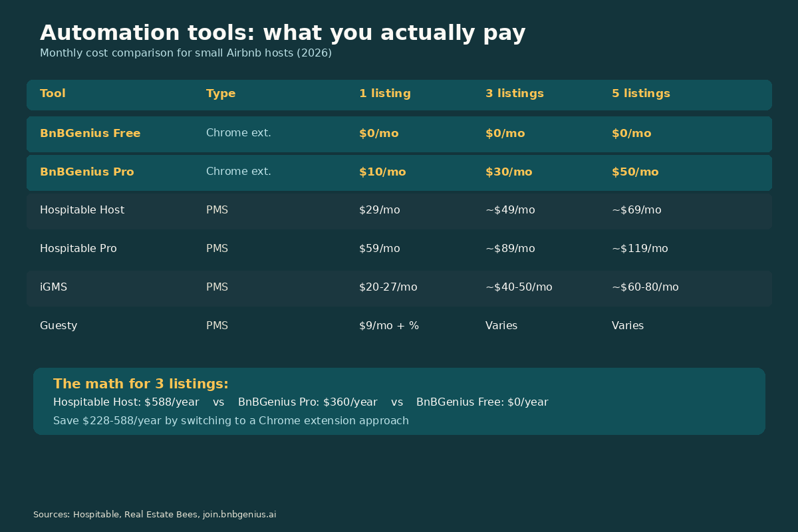Click the '3 listings' column header
This screenshot has height=532, width=798.
click(x=515, y=94)
